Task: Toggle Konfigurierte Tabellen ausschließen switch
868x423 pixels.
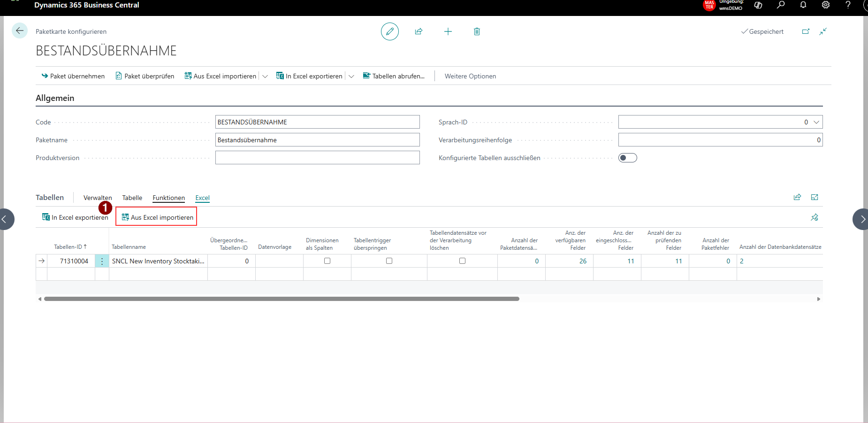Action: tap(627, 158)
